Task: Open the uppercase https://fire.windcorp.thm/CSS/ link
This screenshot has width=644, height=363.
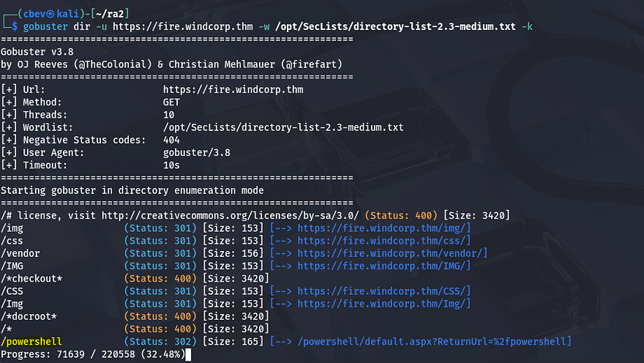Action: point(383,291)
